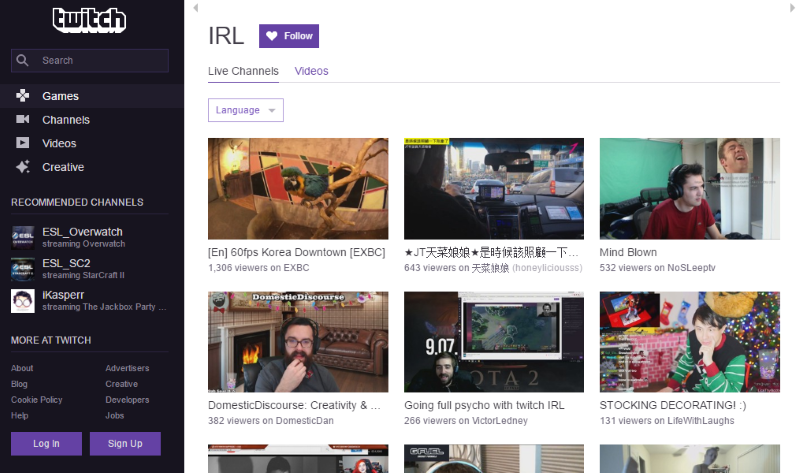Click 'streaming Overwatch' text under ESL_Overwatch
The height and width of the screenshot is (473, 800).
(x=84, y=244)
